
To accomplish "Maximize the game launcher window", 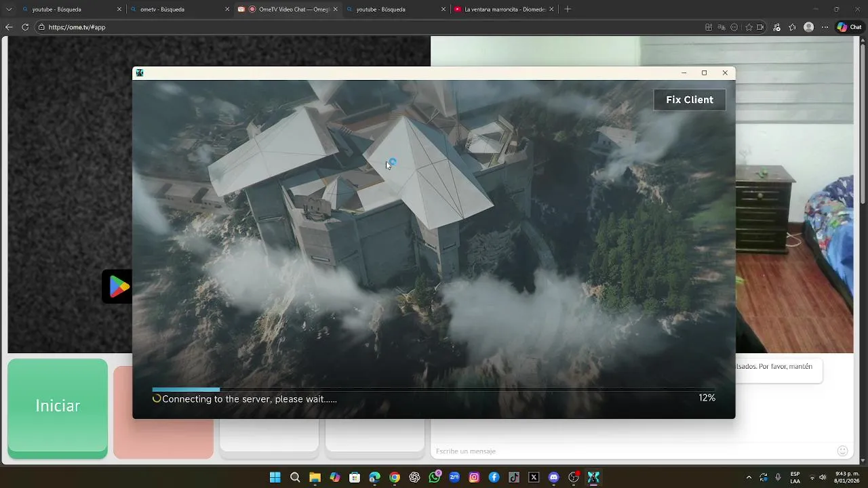I will tap(704, 73).
